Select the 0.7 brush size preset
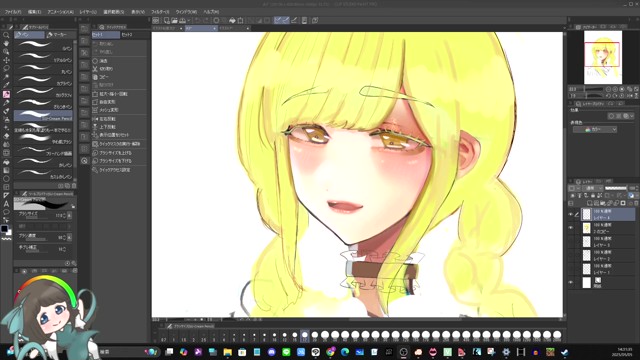This screenshot has width=640, height=360. [x=163, y=337]
